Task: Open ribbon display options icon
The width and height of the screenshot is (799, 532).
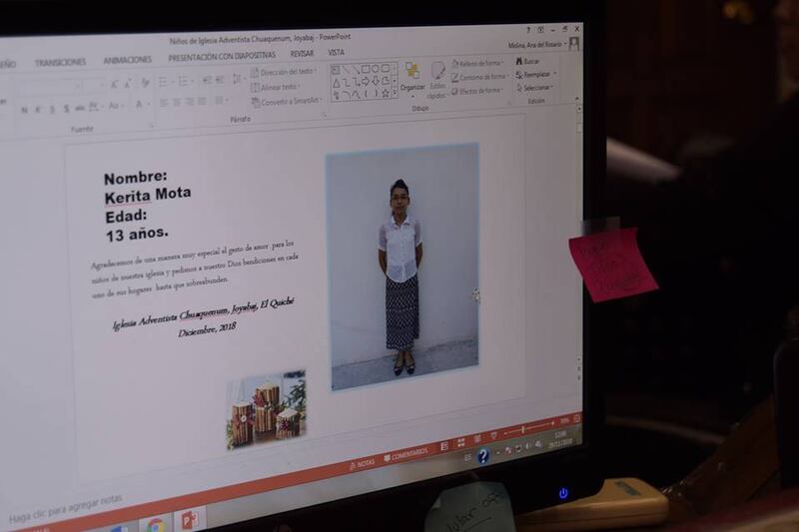Action: click(540, 30)
